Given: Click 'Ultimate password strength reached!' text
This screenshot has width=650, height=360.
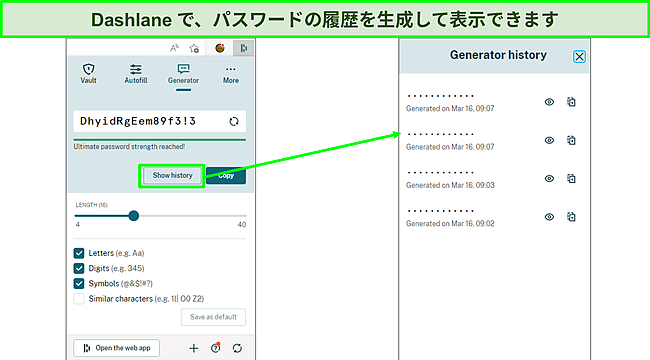Looking at the screenshot, I should 129,146.
